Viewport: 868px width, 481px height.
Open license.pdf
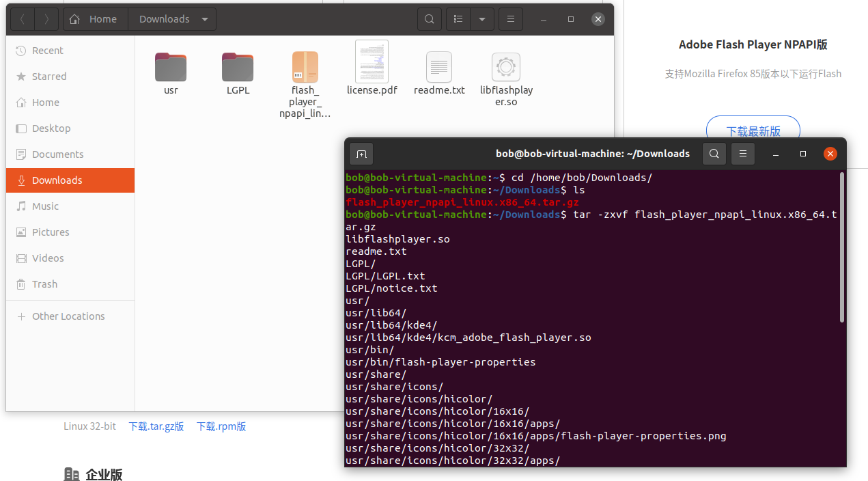tap(372, 61)
